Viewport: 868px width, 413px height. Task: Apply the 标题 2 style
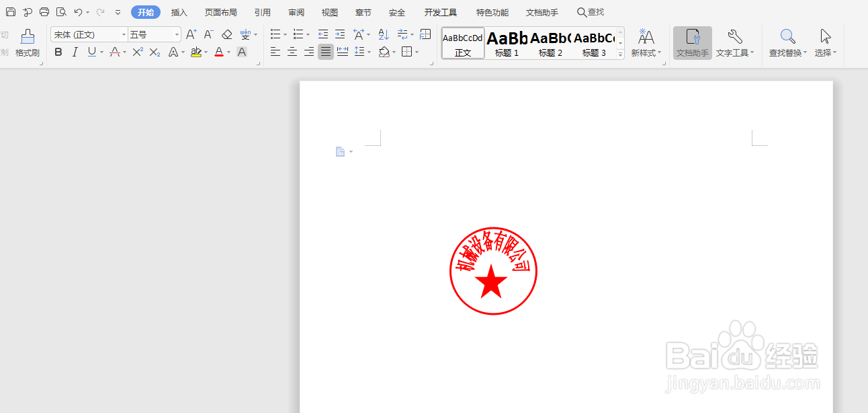550,43
